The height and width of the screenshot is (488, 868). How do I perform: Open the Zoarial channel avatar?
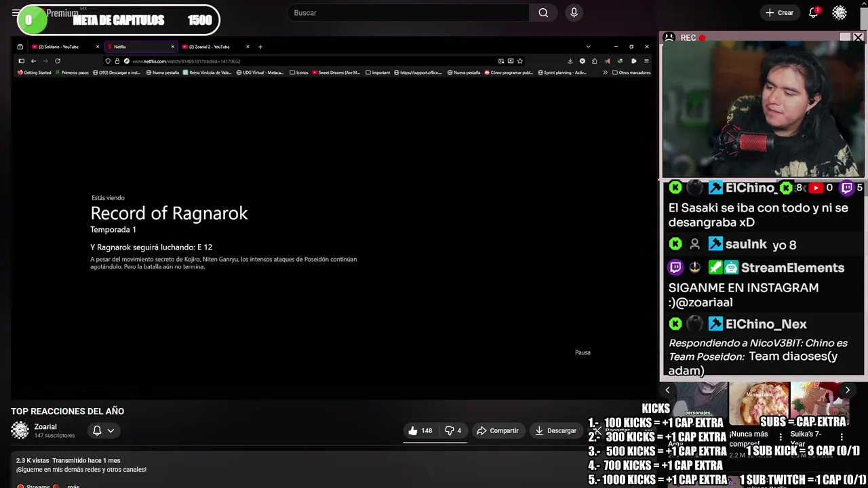click(x=20, y=430)
